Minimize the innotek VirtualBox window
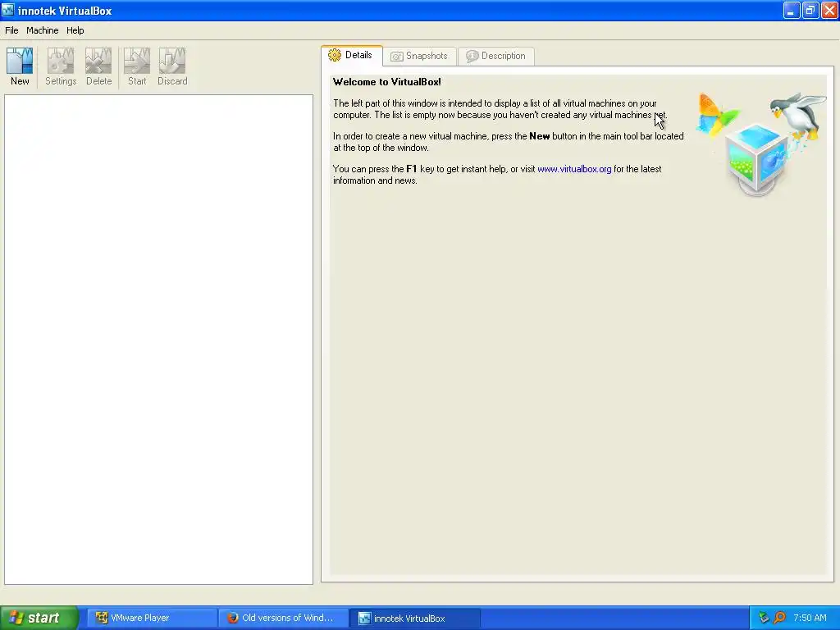 (x=792, y=10)
